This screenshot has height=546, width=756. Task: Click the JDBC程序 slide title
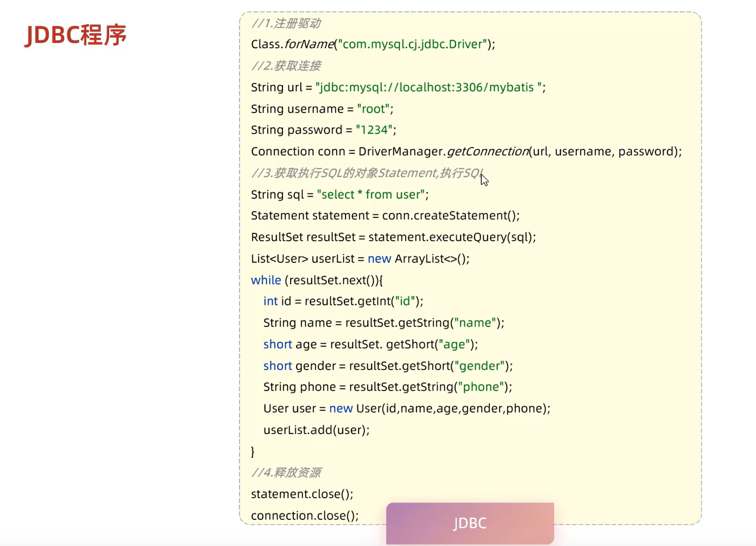[x=76, y=35]
